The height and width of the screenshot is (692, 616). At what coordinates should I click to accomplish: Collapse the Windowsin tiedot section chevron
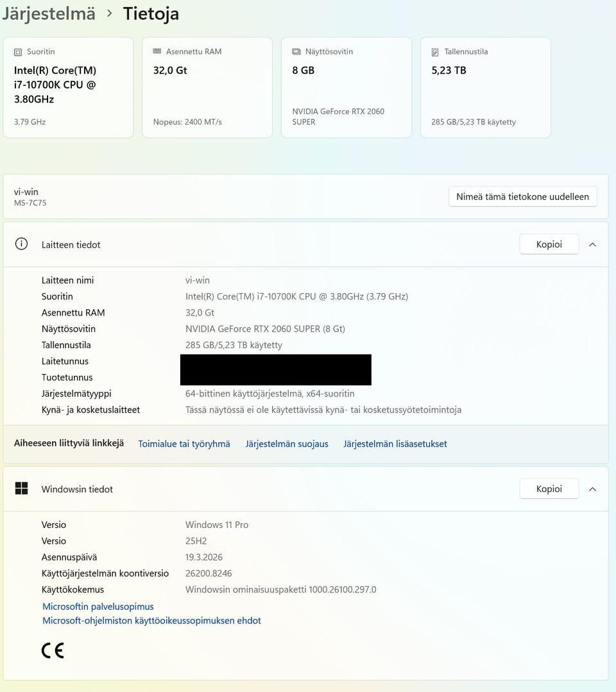pyautogui.click(x=593, y=489)
